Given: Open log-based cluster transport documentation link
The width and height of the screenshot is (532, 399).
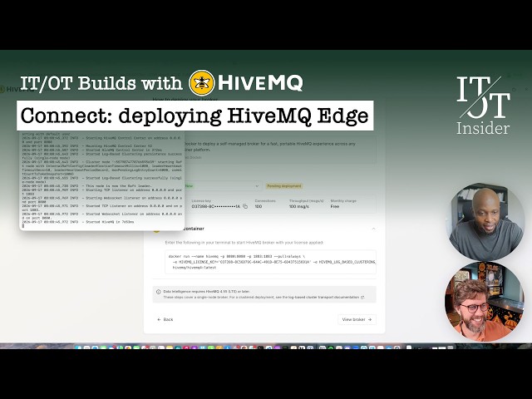Looking at the screenshot, I should click(326, 298).
